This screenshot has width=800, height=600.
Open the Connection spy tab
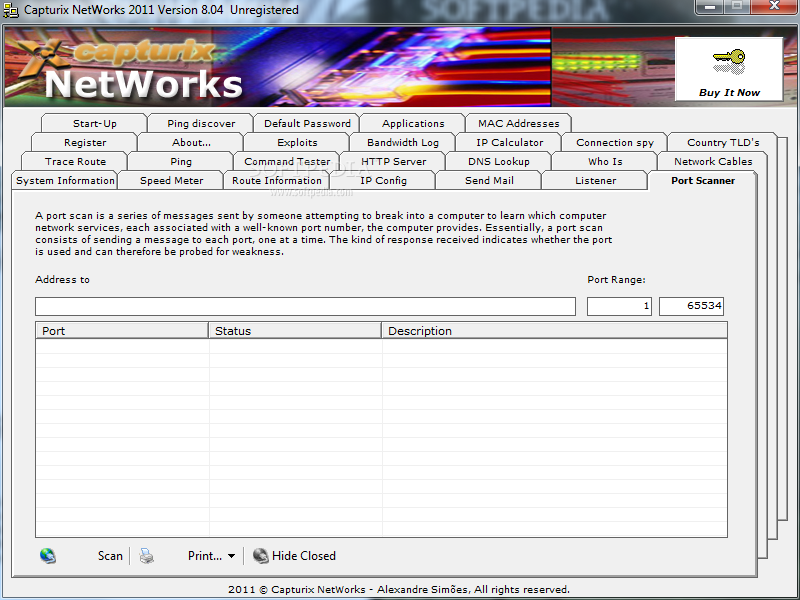point(615,142)
